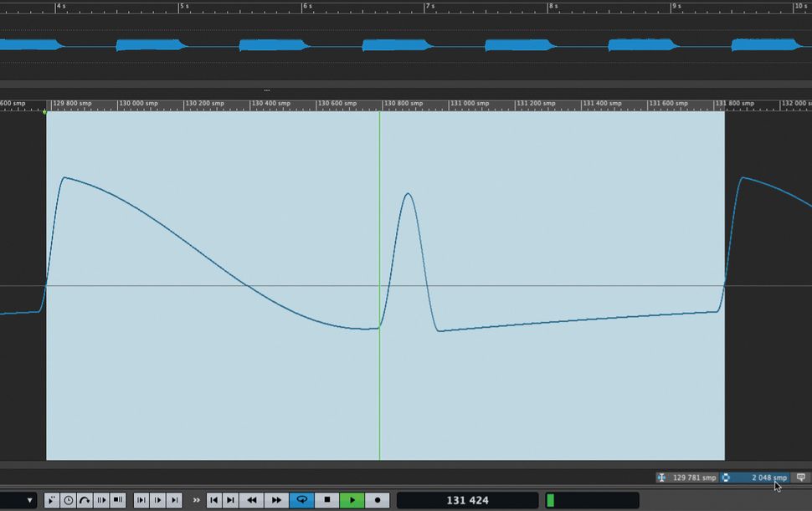Select the fade curve icon near the transport
Viewport: 812px width, 511px height.
85,499
